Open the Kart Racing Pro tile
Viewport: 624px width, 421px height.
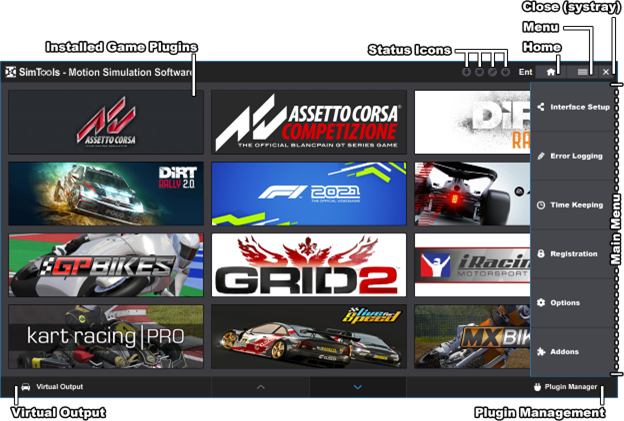click(x=106, y=337)
